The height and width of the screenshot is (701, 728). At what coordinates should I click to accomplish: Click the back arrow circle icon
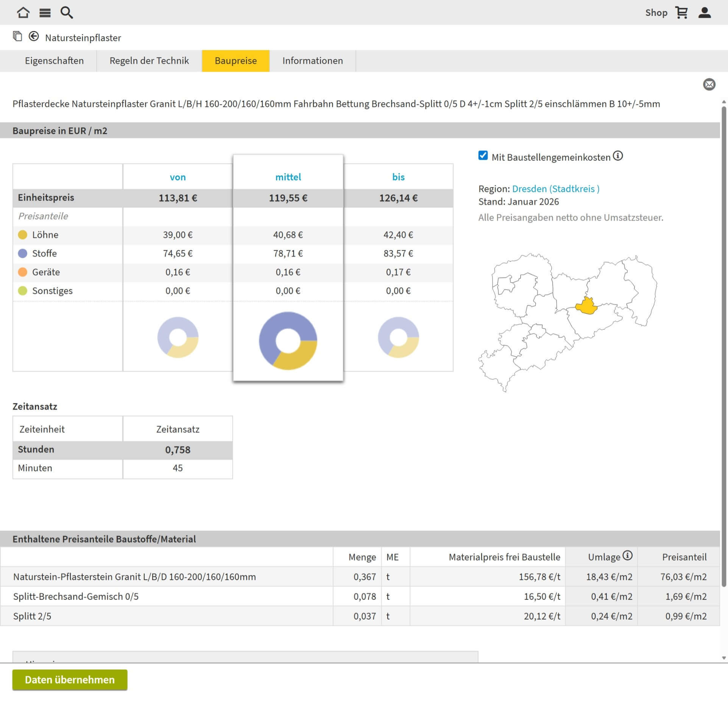[x=34, y=36]
